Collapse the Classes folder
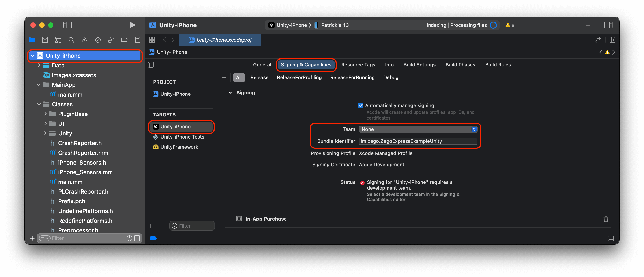 (x=39, y=104)
